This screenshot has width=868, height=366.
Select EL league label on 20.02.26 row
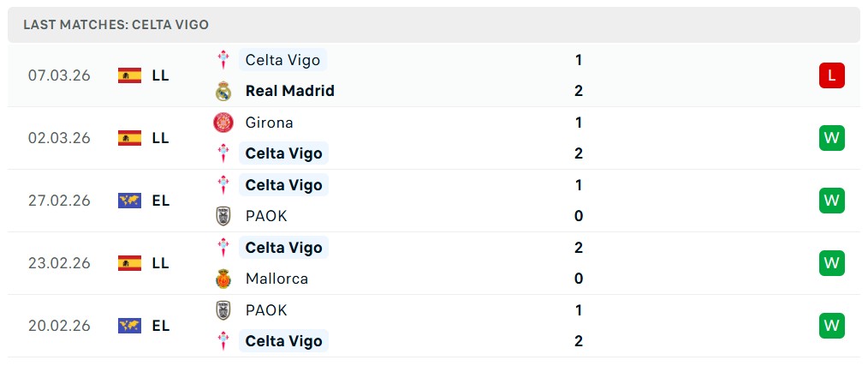click(160, 326)
